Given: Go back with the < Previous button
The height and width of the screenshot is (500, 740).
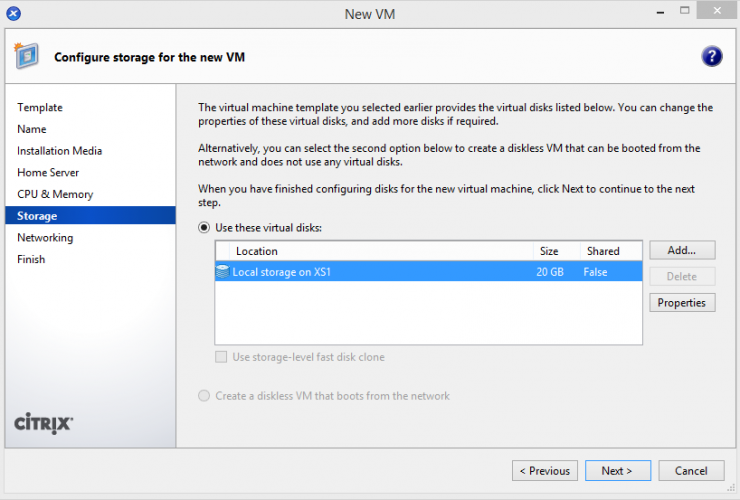Looking at the screenshot, I should 545,470.
